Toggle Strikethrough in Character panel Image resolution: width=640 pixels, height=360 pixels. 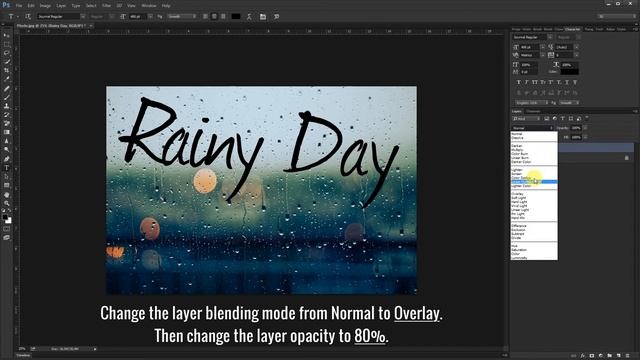point(575,82)
